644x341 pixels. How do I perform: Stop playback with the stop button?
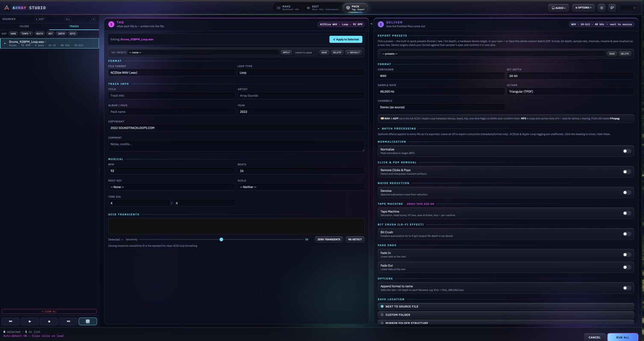[49, 321]
